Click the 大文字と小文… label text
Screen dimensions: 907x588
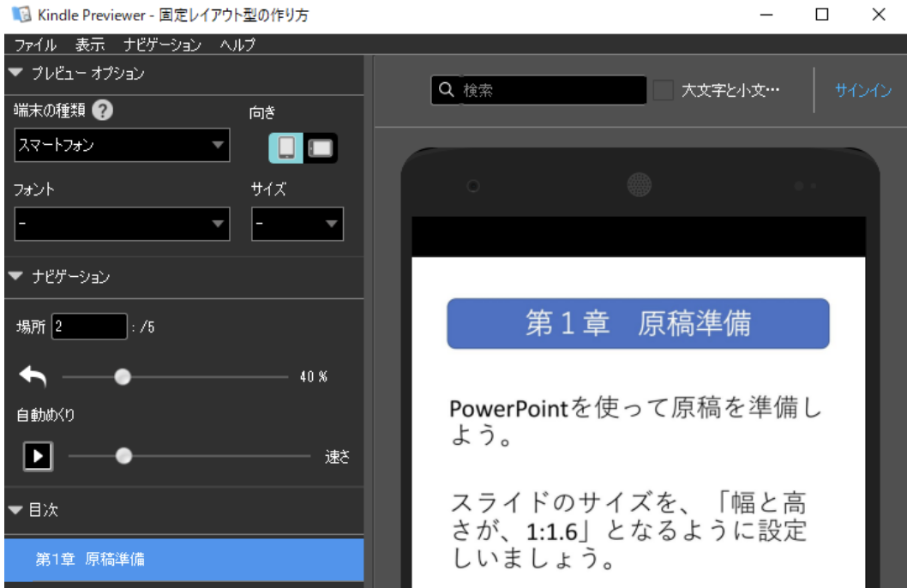(730, 90)
